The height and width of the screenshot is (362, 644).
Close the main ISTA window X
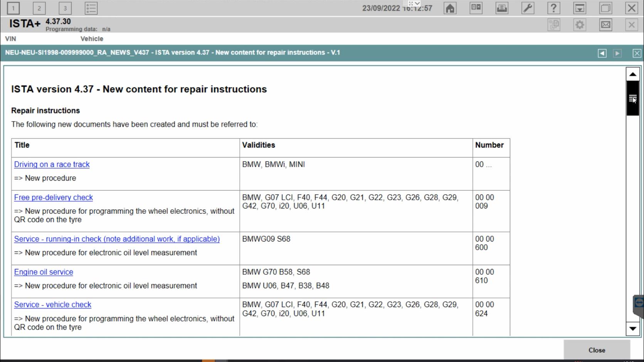pos(631,8)
